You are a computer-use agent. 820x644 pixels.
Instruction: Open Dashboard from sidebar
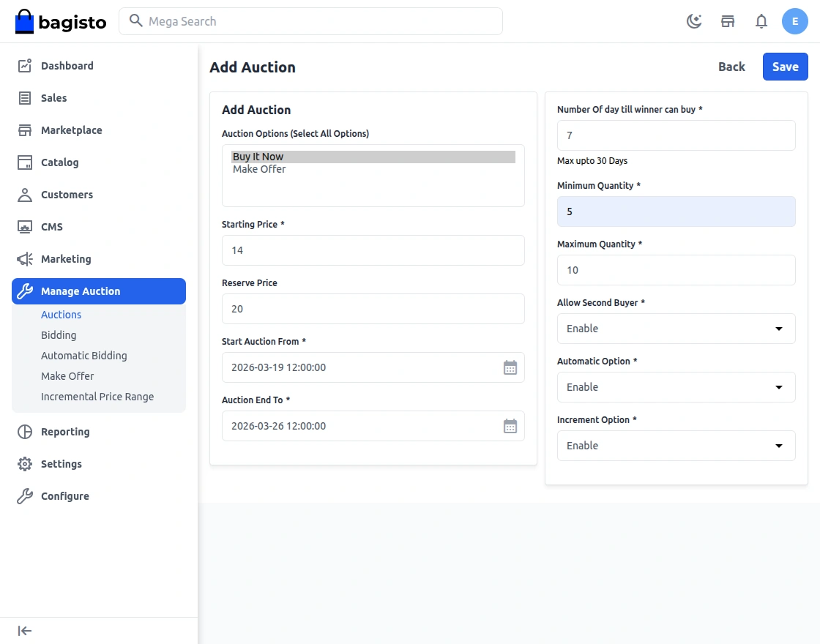[67, 66]
